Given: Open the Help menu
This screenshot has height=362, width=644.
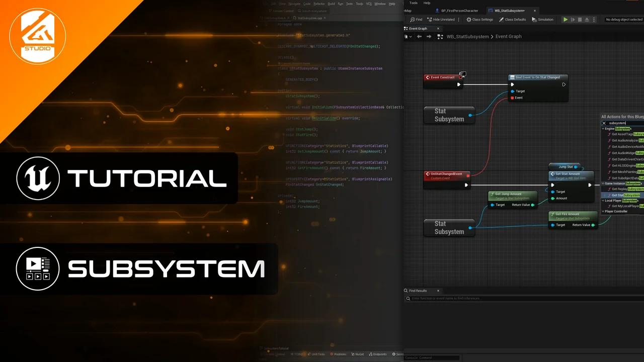Looking at the screenshot, I should [x=427, y=3].
